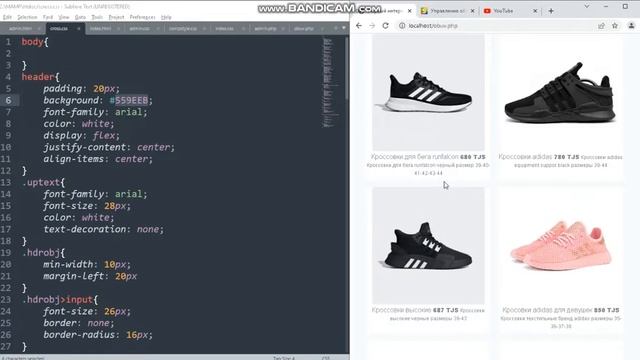Click the editor vertical scrollbar

pyautogui.click(x=347, y=67)
